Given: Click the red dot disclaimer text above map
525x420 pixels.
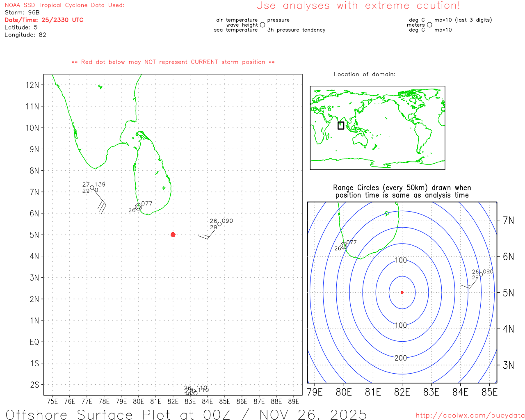Looking at the screenshot, I should [173, 62].
